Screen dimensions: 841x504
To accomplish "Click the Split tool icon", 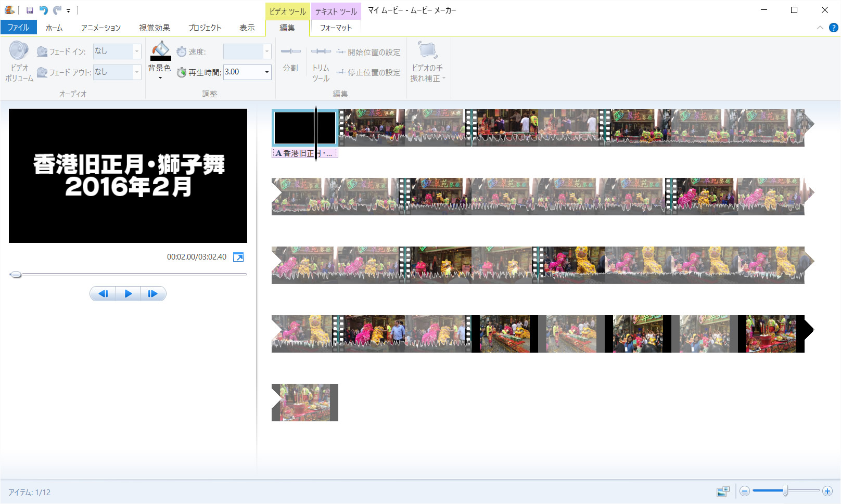I will point(290,51).
